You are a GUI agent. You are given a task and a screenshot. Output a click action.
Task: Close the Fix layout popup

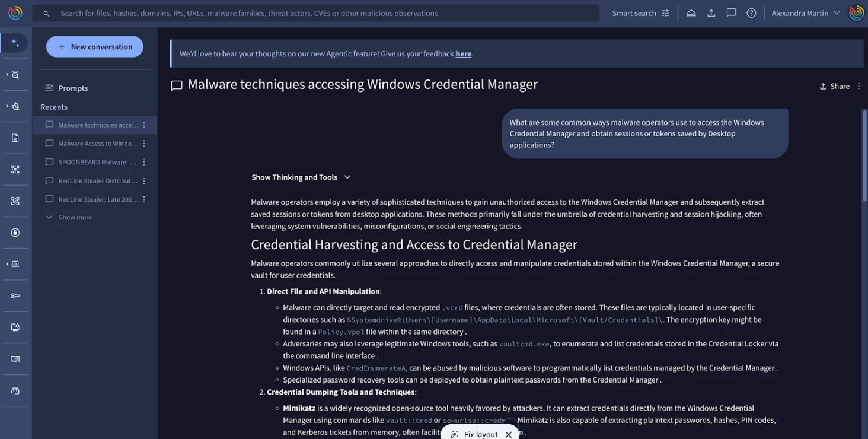coord(508,434)
